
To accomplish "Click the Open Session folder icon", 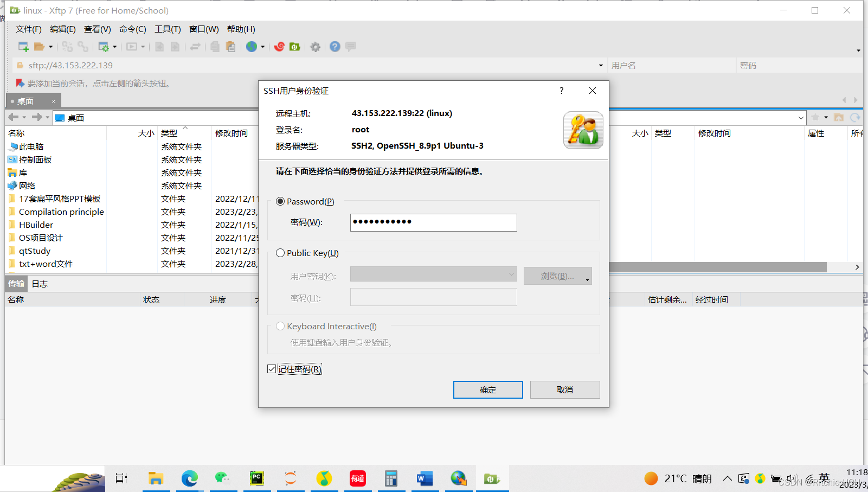I will click(39, 47).
